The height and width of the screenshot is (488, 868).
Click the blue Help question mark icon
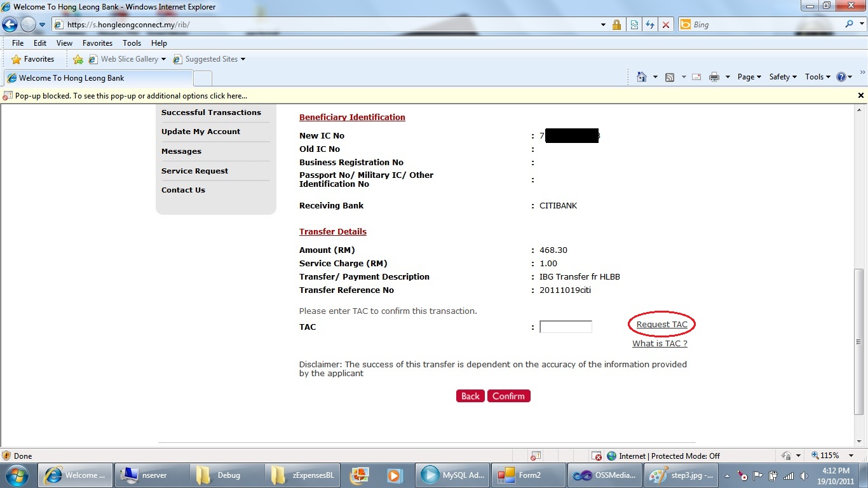[x=841, y=77]
